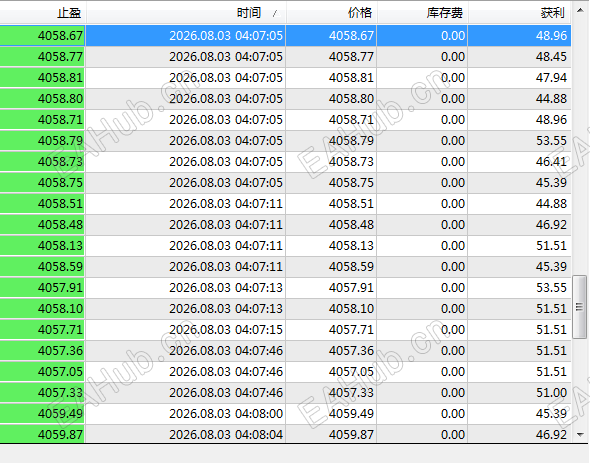Click the scrollbar up arrow
Viewport: 590px width, 463px height.
[580, 10]
